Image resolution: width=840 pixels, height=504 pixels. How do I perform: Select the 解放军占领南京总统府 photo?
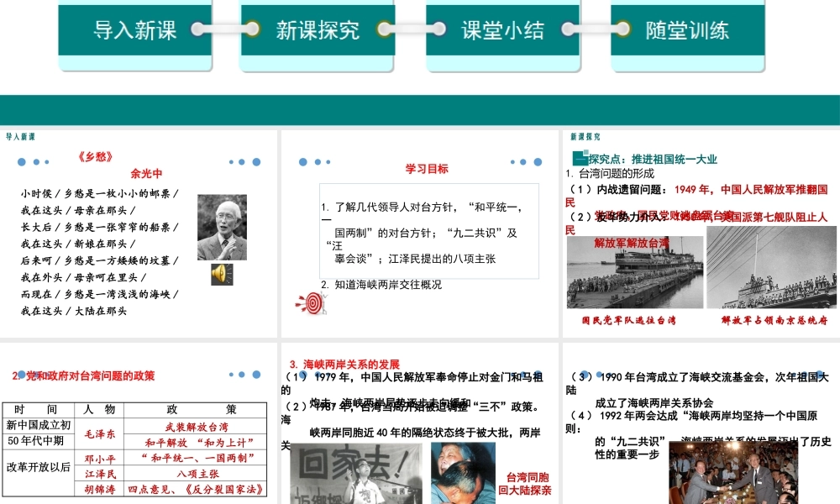pos(772,268)
